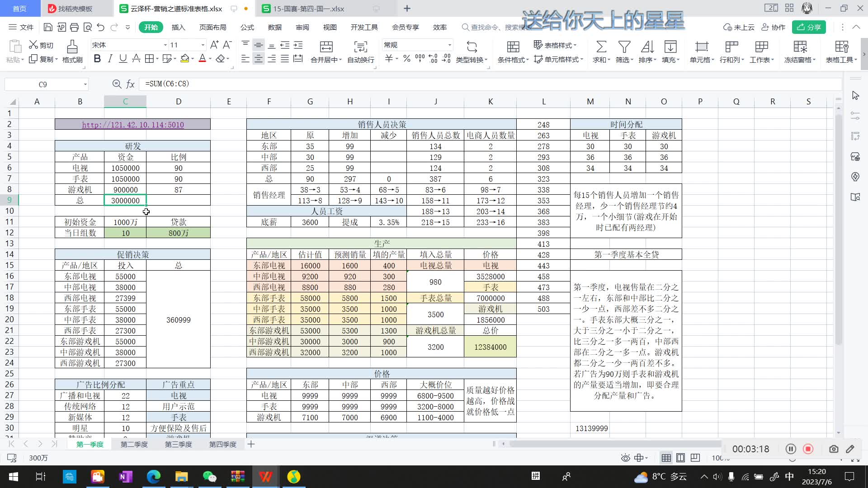
Task: Toggle Underline formatting button
Action: coord(123,59)
